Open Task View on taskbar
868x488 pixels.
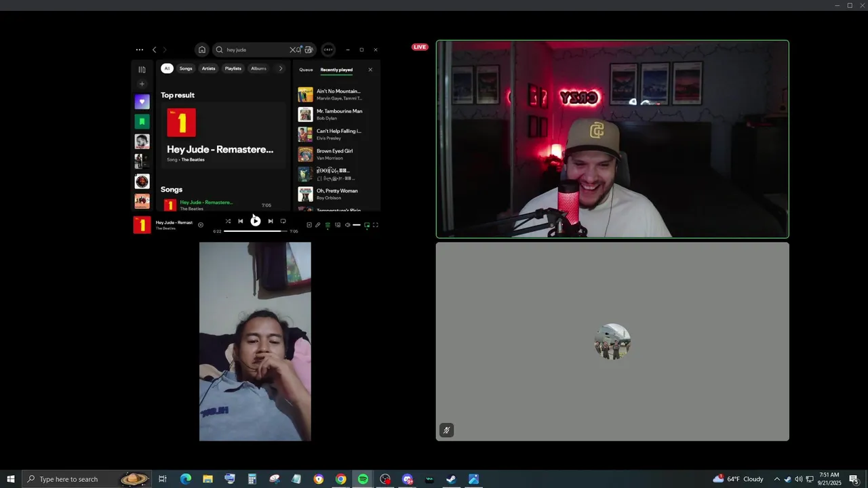(x=163, y=479)
